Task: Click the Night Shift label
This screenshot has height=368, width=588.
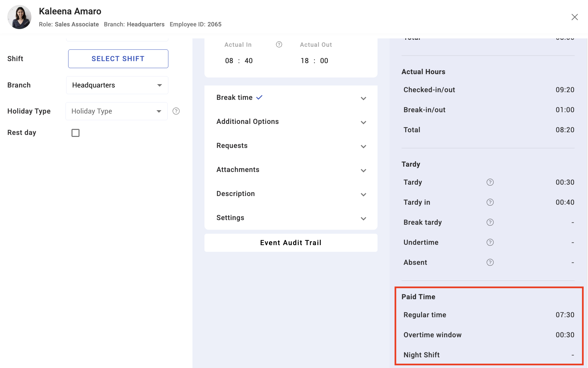Action: 422,355
